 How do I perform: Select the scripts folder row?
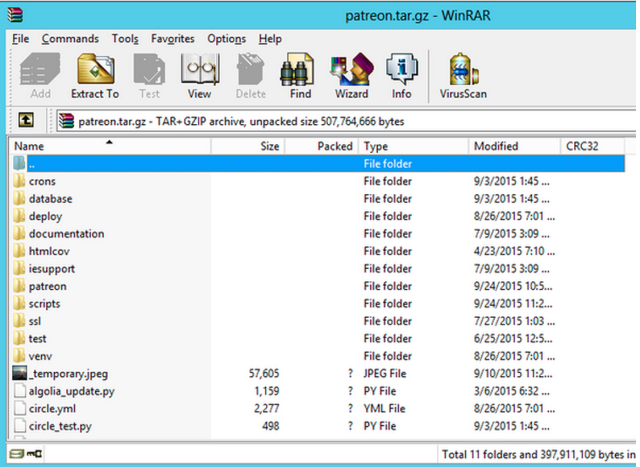pos(317,304)
